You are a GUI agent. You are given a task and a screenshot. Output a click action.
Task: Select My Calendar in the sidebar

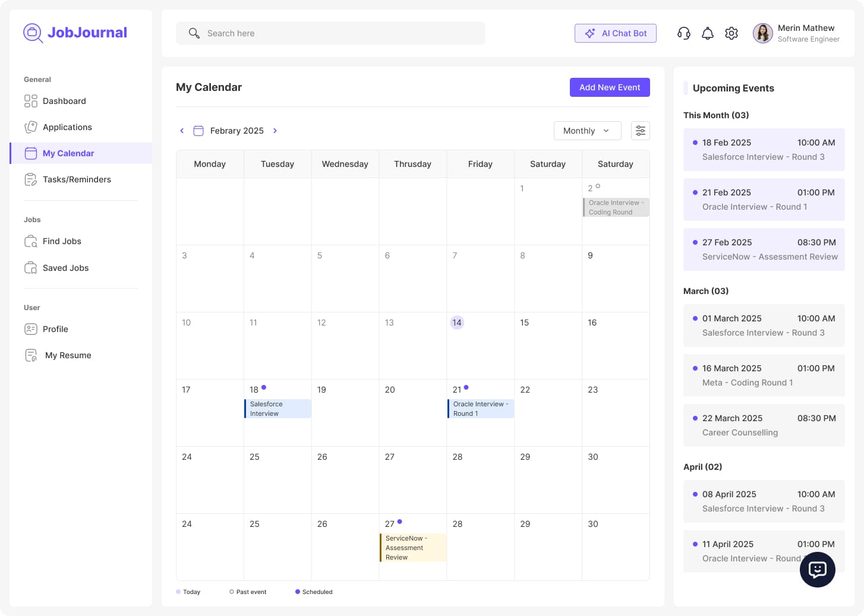point(81,153)
